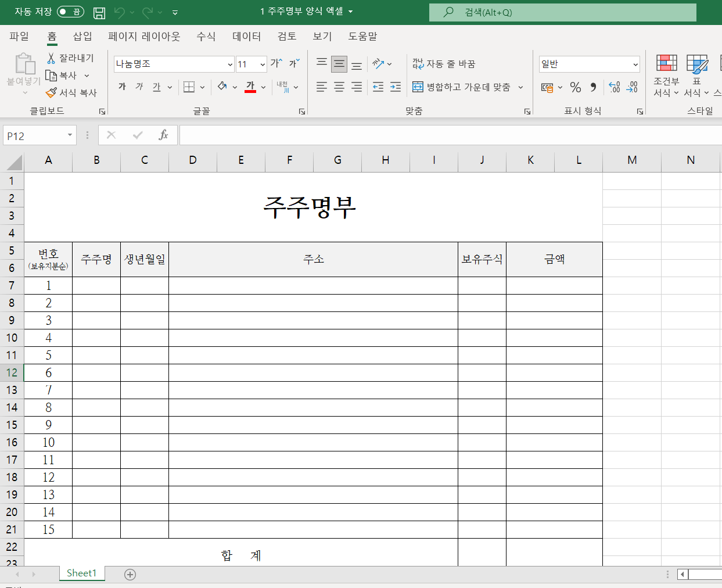
Task: Click the Undo arrow icon
Action: (120, 12)
